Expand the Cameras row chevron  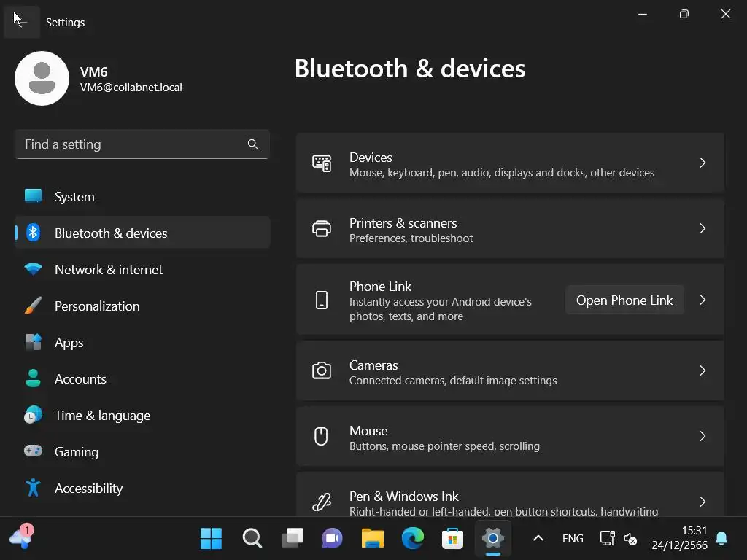pos(703,370)
